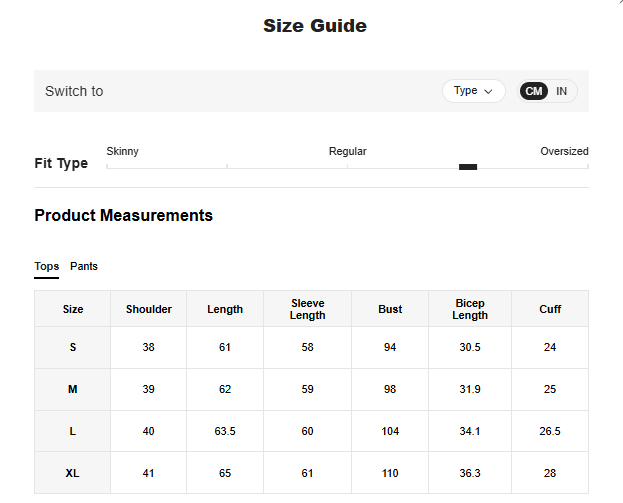This screenshot has width=623, height=503.
Task: Click the Fit Type slider marker
Action: [468, 167]
